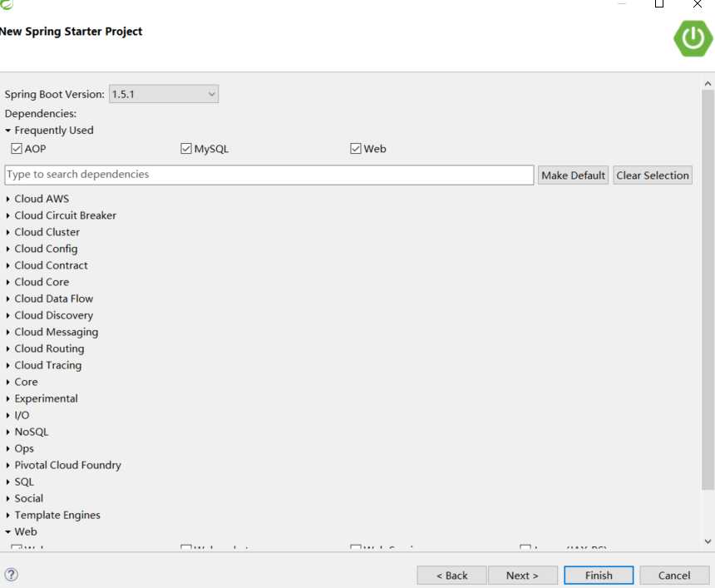Expand the Cloud Tracing category
Viewport: 715px width, 588px height.
pyautogui.click(x=7, y=365)
